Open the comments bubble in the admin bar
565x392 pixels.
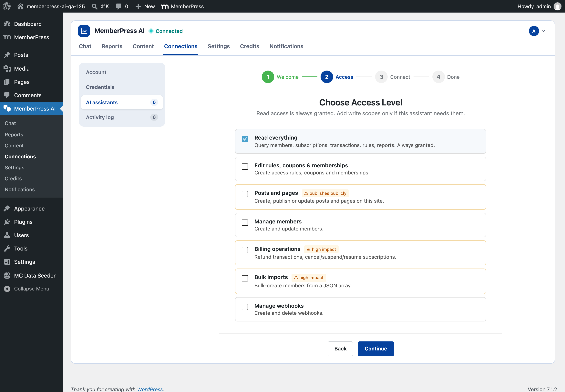pyautogui.click(x=118, y=6)
